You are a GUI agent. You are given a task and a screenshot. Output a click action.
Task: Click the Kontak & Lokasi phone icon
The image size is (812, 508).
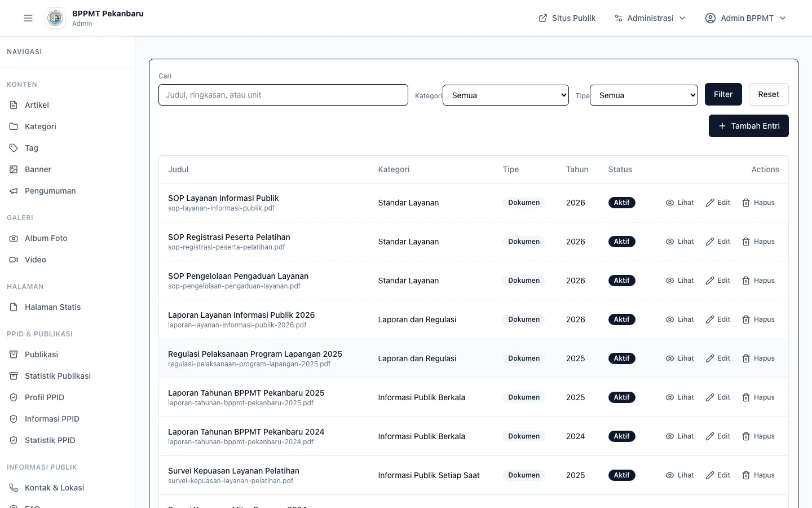coord(14,488)
